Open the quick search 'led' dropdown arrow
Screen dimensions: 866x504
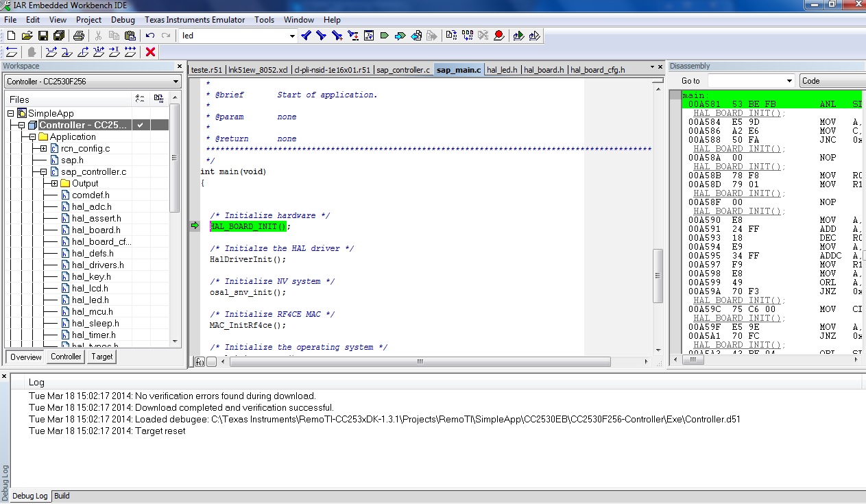[x=292, y=36]
